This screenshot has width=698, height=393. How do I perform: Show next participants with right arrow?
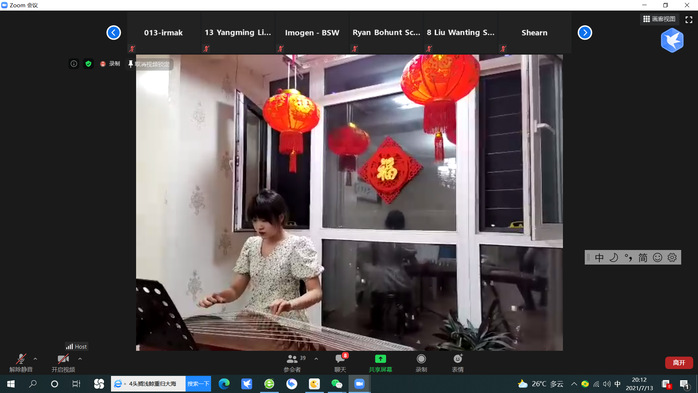tap(584, 32)
